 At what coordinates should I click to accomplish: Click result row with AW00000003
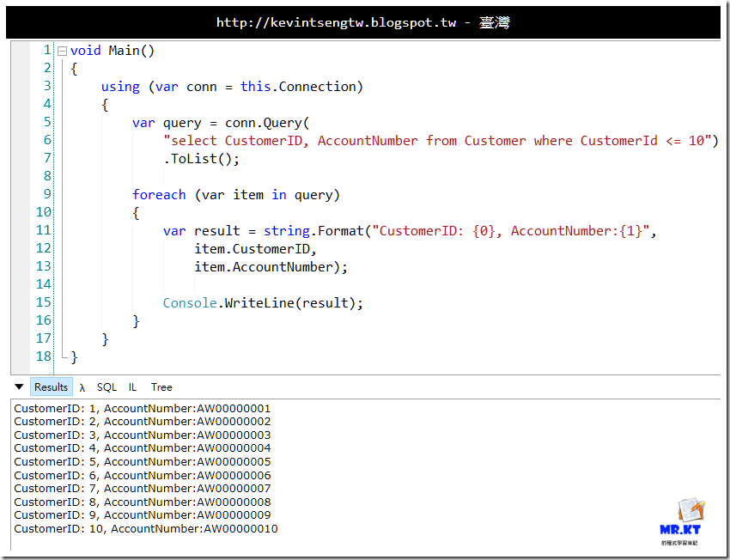(142, 435)
